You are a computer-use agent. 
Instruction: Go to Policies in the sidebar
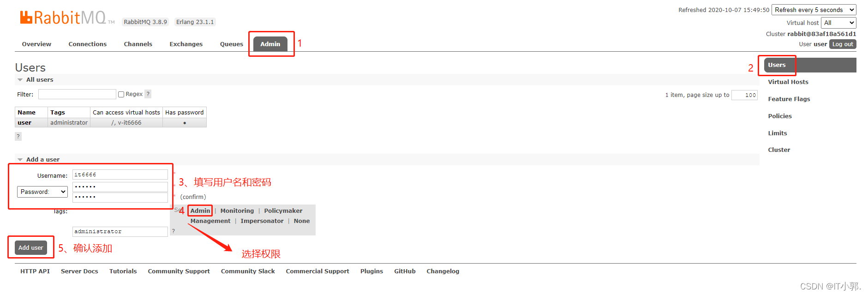coord(780,116)
